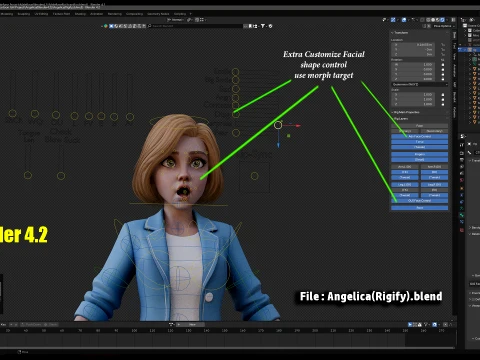
Task: Switch to Geometry Nodes workspace tab
Action: click(158, 14)
